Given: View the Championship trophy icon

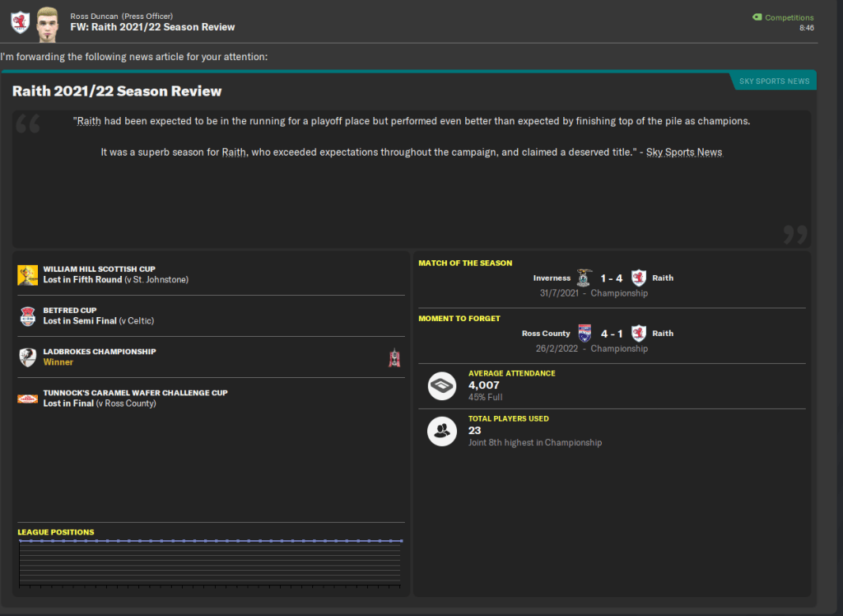Looking at the screenshot, I should pos(394,357).
